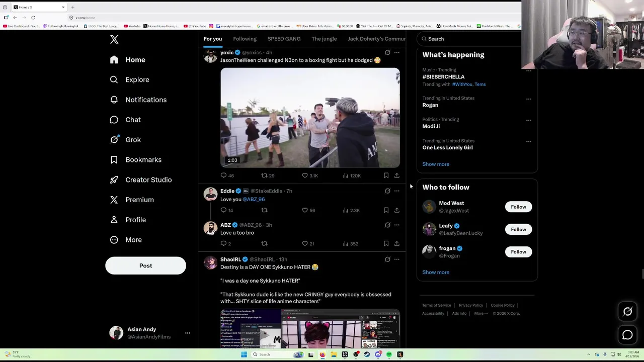Follow Leafy
The image size is (644, 362).
point(518,230)
